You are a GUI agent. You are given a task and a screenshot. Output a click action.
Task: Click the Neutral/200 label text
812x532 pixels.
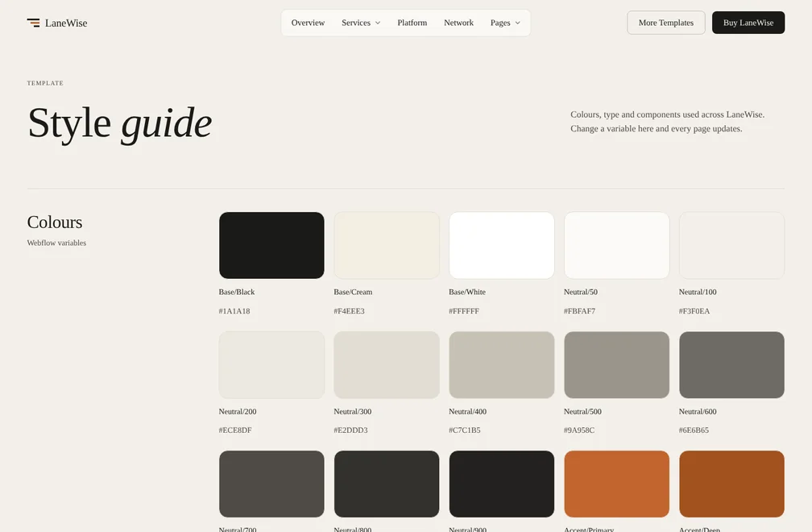pos(238,411)
